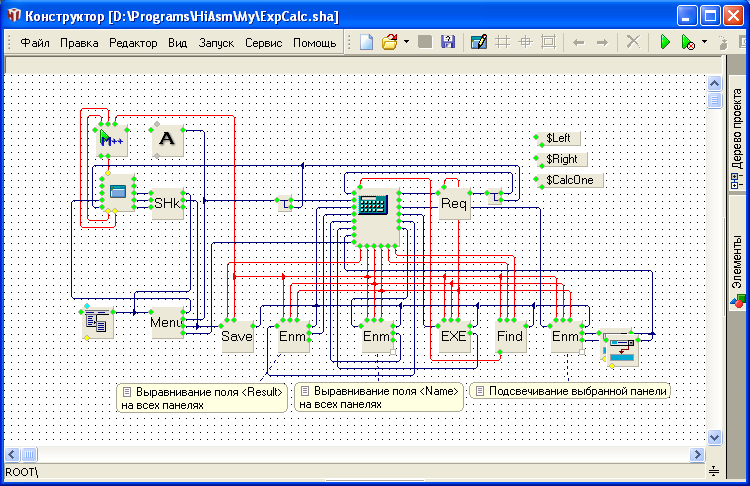Click the $CalcOne variable label
The width and height of the screenshot is (750, 486).
[569, 180]
